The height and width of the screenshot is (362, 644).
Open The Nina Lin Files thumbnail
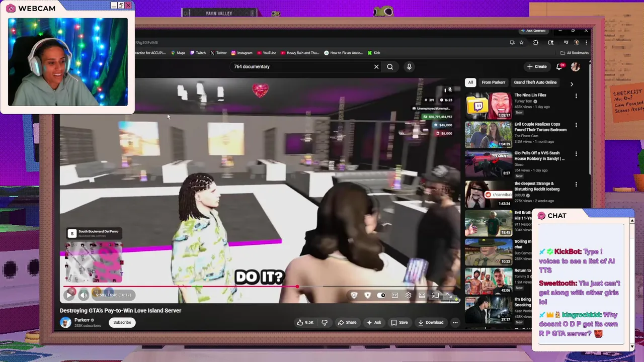point(489,106)
